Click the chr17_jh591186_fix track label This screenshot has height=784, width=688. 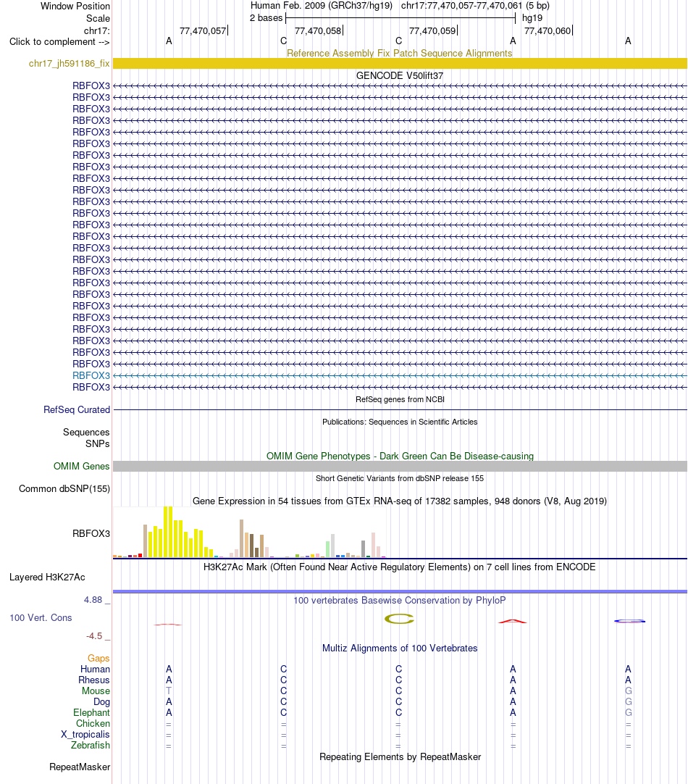pos(69,64)
